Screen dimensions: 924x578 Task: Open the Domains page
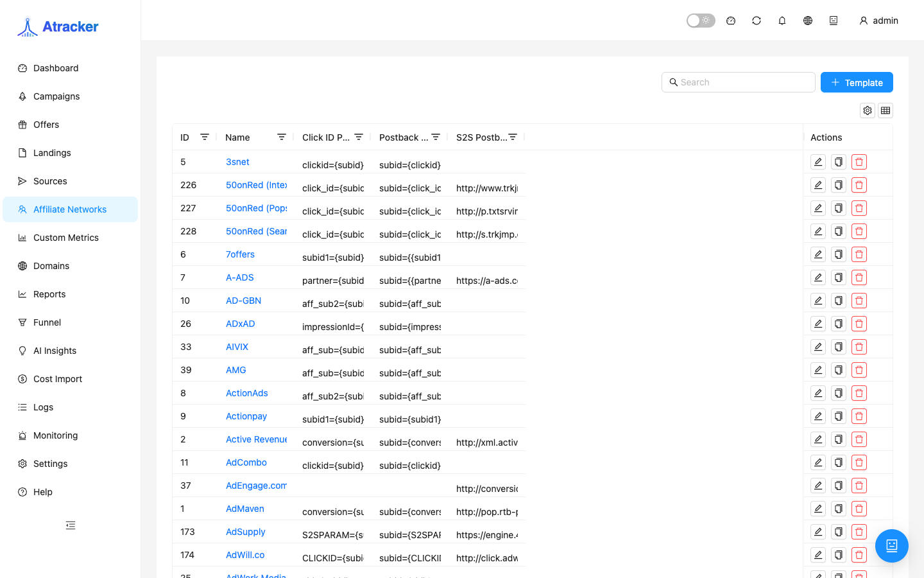point(71,266)
